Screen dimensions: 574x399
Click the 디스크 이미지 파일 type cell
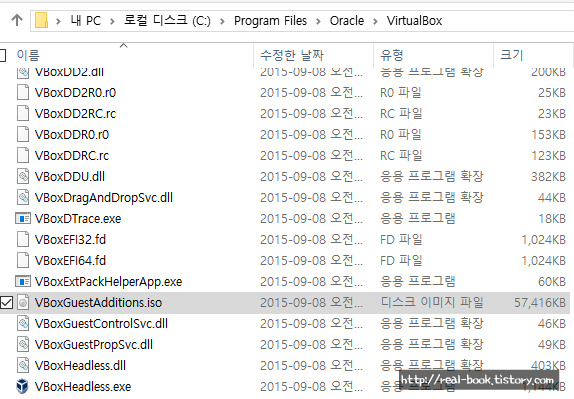[432, 302]
